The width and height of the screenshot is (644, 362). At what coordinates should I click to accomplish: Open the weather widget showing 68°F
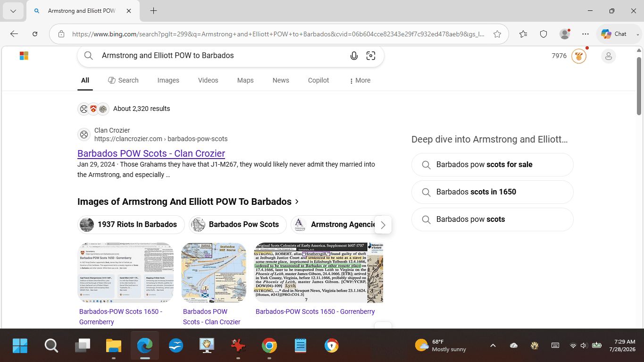(x=441, y=345)
